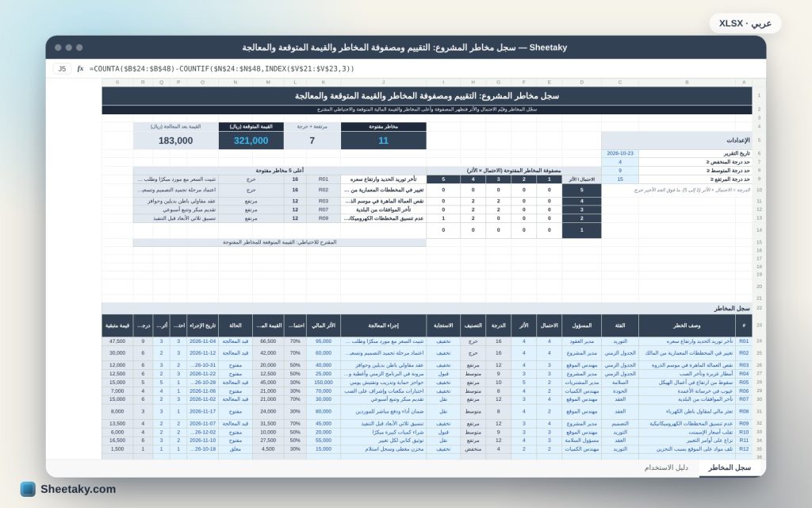Click the وصف الخطر column header

687,325
